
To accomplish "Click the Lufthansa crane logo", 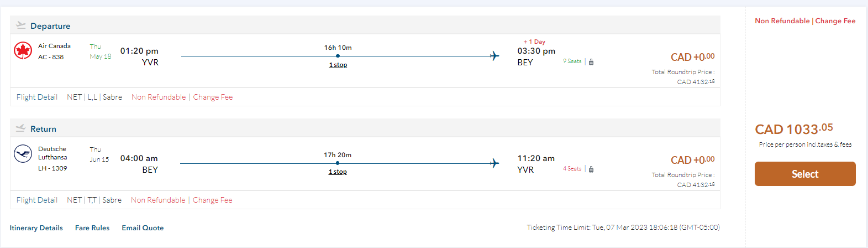I will pyautogui.click(x=23, y=153).
